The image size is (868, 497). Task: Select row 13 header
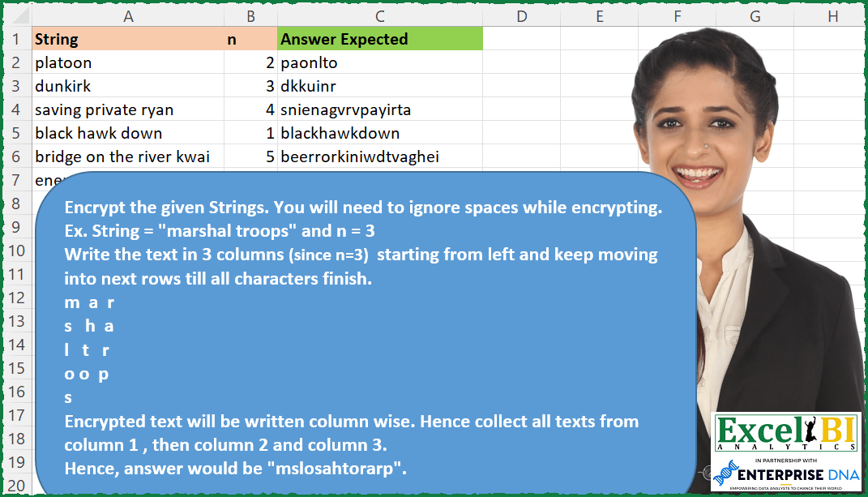pos(16,321)
